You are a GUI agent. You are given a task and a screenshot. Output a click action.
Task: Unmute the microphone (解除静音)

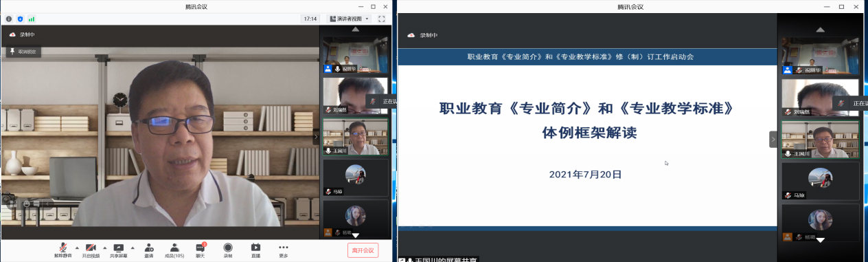62,250
